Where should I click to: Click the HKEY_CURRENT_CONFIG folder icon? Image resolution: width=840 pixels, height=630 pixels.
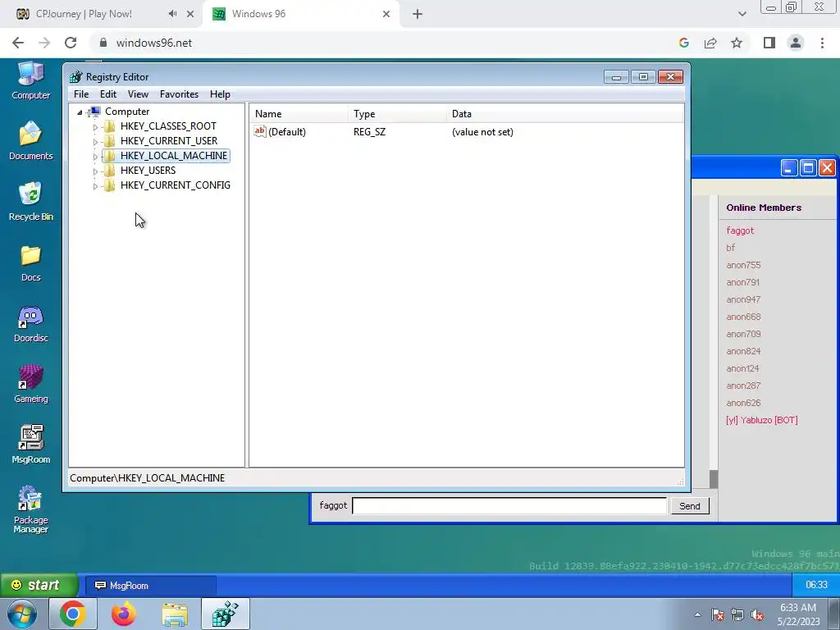[x=109, y=185]
